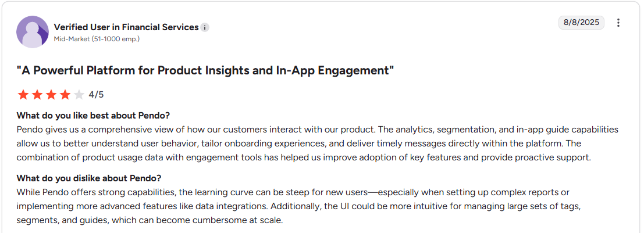Image resolution: width=644 pixels, height=233 pixels.
Task: Click the first rating star
Action: pyautogui.click(x=23, y=95)
